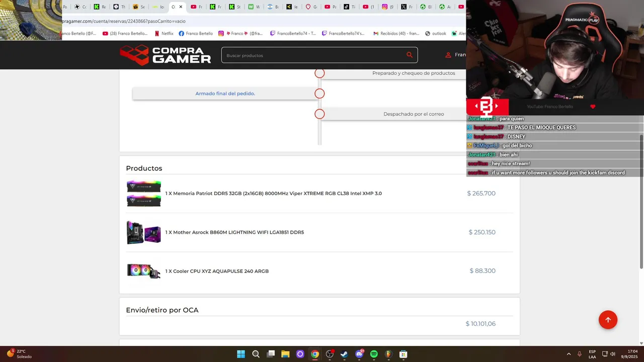Click the Memoria Patriot DDR5 32GB product name

pos(273,194)
